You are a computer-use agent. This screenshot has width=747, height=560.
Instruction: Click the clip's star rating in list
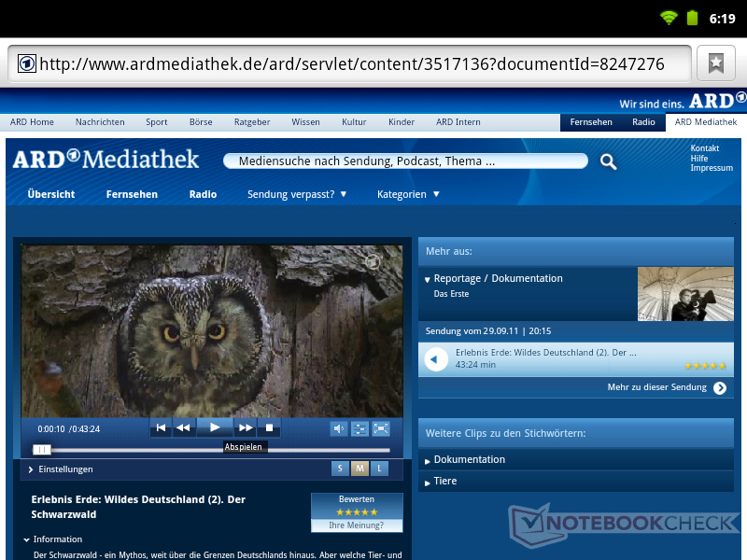(705, 366)
